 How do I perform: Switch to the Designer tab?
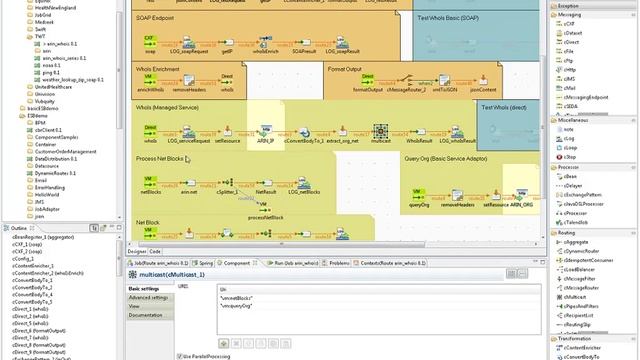tap(137, 252)
